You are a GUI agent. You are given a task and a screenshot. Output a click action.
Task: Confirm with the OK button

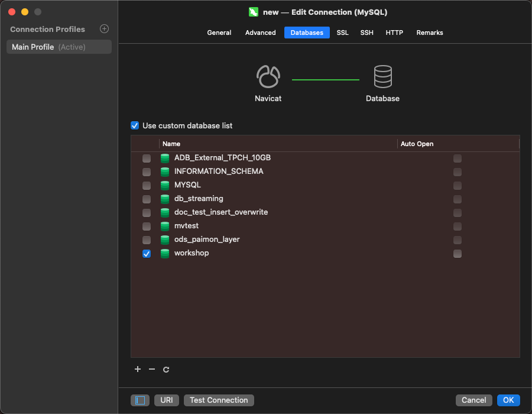point(508,400)
